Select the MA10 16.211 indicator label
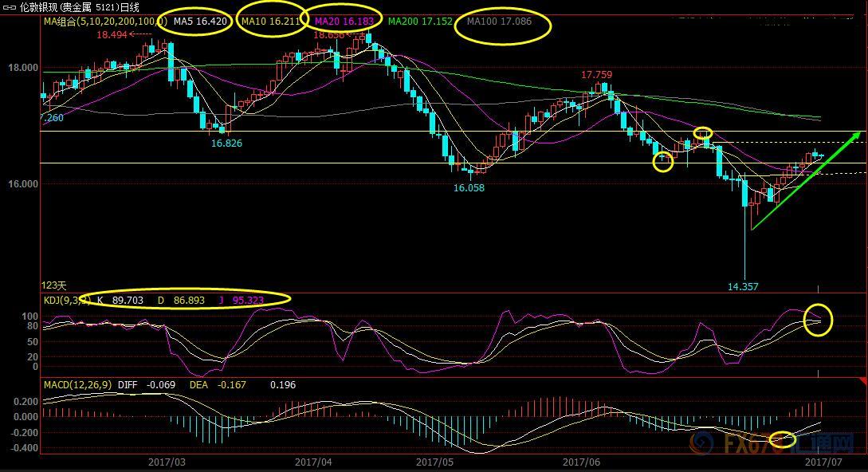The width and height of the screenshot is (868, 472). 270,22
